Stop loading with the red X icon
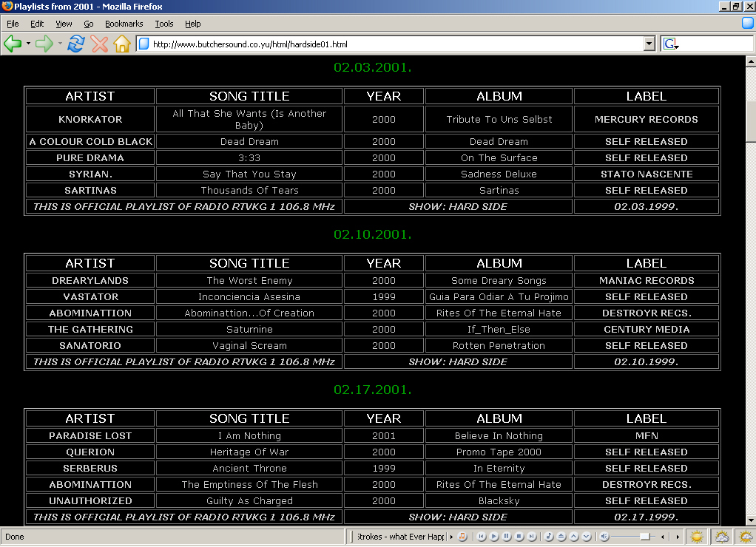 pyautogui.click(x=99, y=44)
